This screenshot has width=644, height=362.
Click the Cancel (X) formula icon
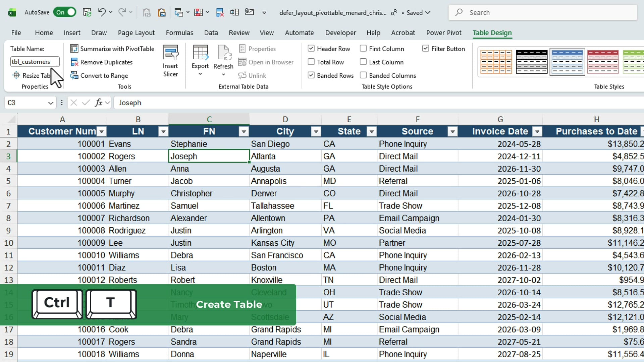[x=74, y=103]
